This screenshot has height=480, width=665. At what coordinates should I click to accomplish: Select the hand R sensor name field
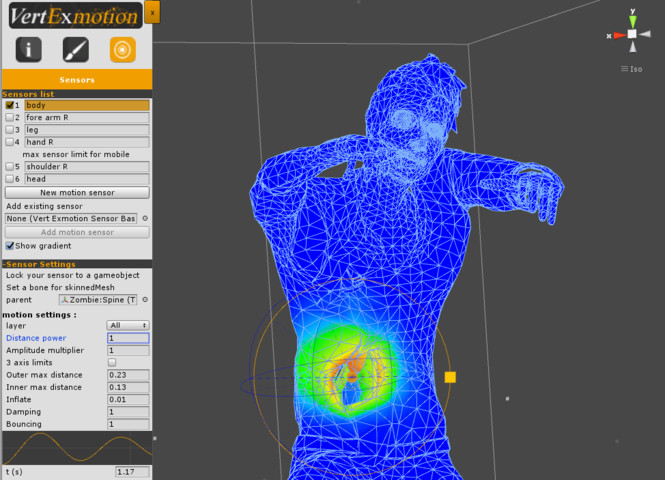(x=87, y=142)
